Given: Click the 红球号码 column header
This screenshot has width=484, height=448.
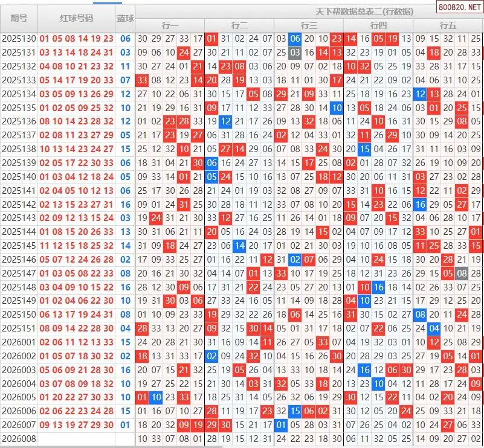Looking at the screenshot, I should (76, 18).
